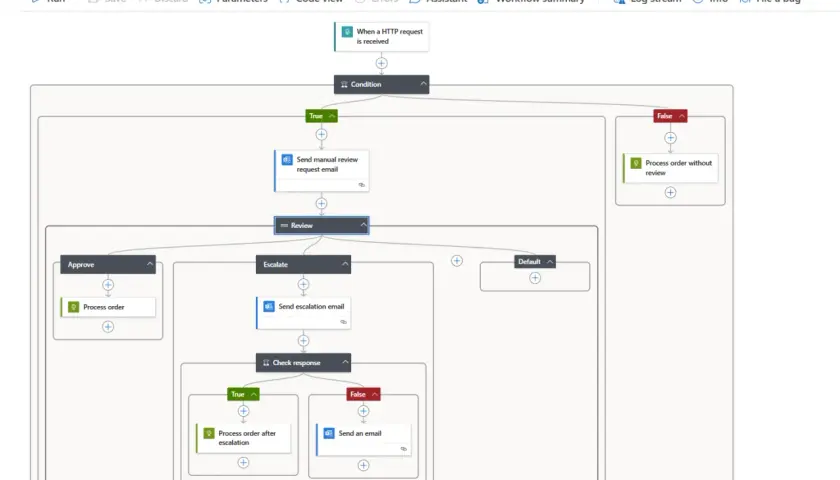Add an action above Send manual review request email
This screenshot has width=840, height=480.
(321, 134)
